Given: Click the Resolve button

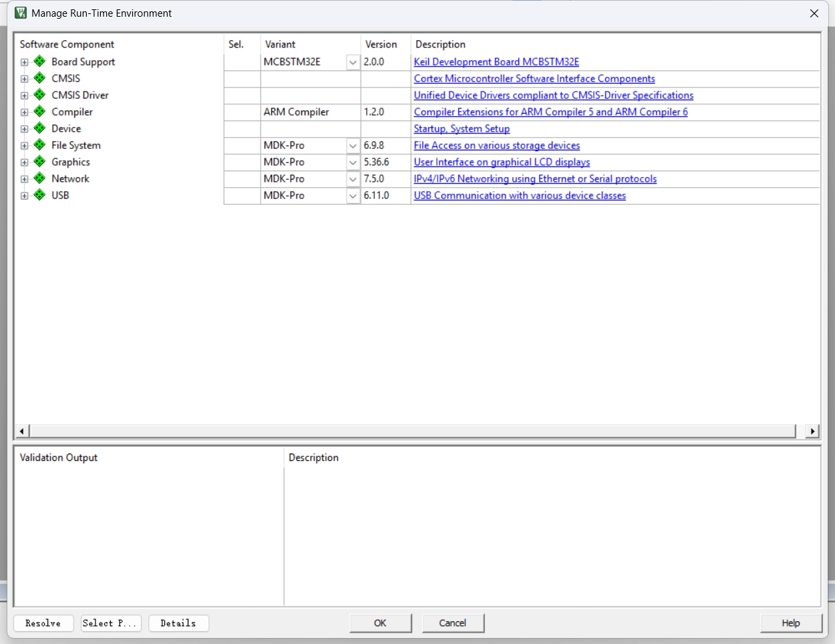Looking at the screenshot, I should 43,623.
